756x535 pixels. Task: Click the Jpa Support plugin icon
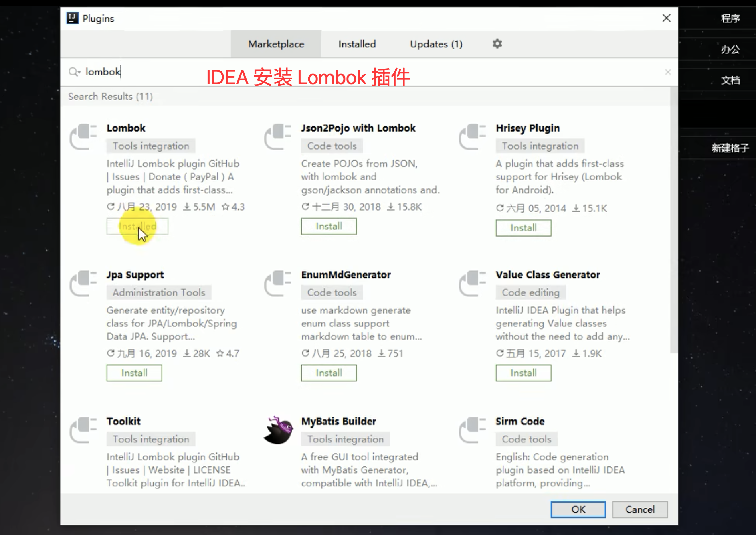pyautogui.click(x=83, y=283)
